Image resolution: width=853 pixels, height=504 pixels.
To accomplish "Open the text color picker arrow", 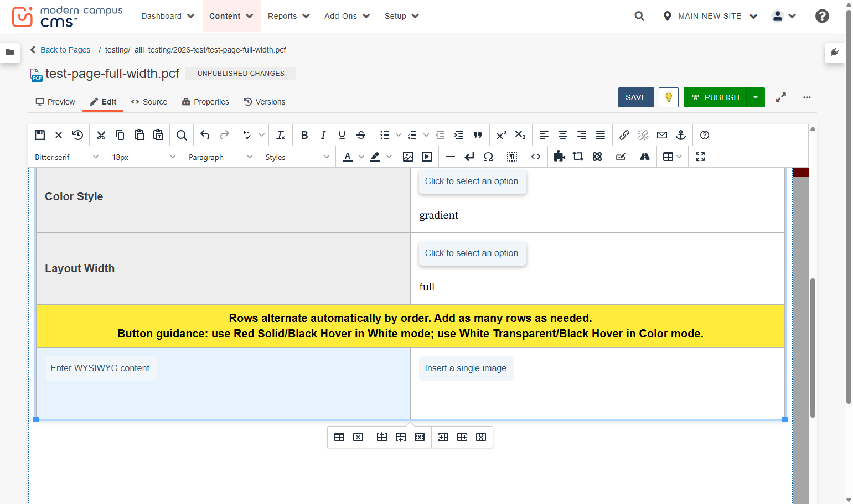I will [361, 157].
